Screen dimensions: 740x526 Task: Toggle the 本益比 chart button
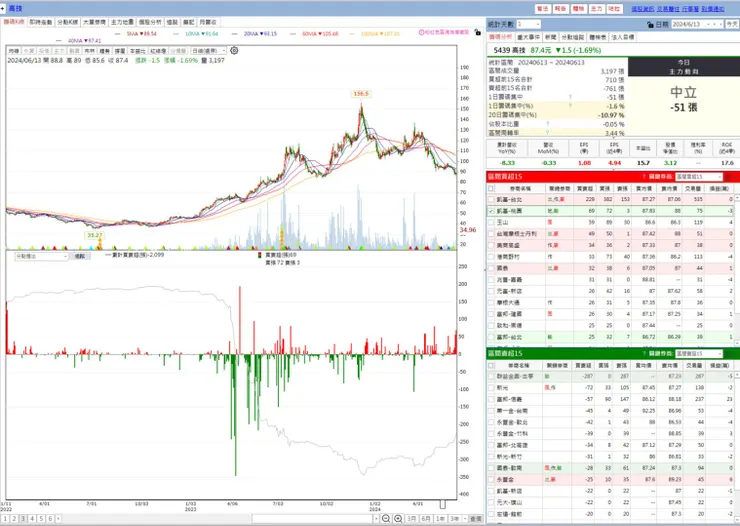pos(137,50)
